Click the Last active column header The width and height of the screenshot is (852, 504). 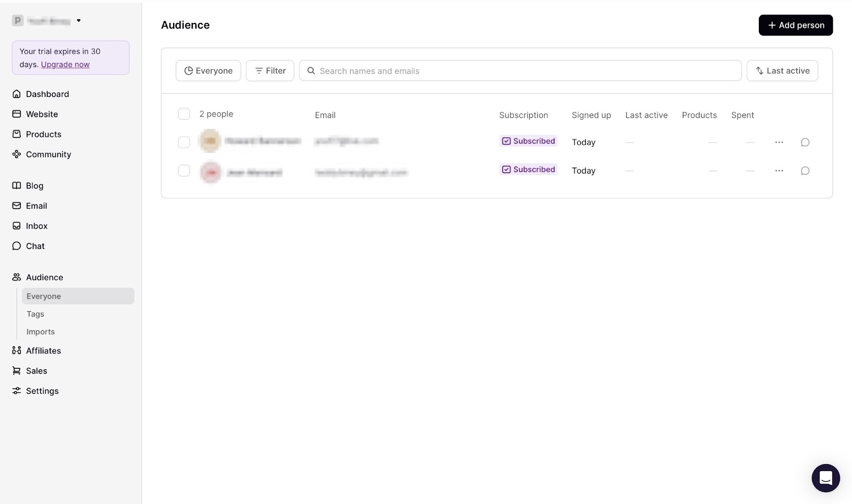(x=646, y=115)
